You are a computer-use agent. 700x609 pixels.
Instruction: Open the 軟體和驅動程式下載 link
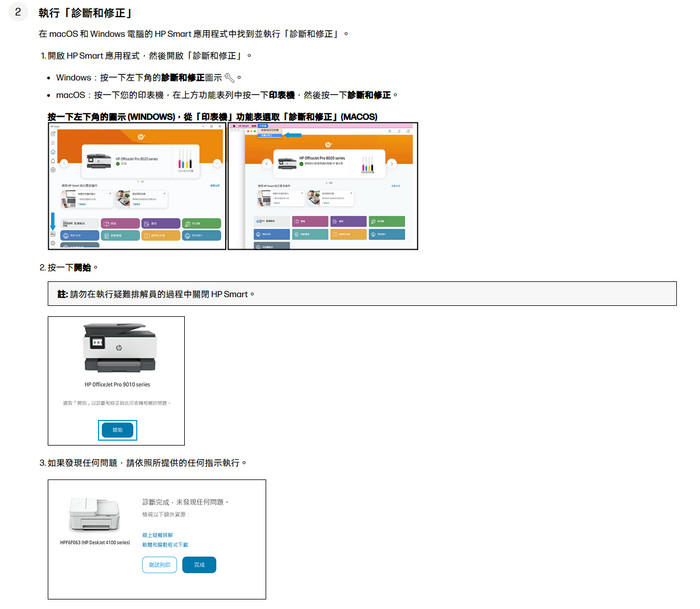click(165, 545)
